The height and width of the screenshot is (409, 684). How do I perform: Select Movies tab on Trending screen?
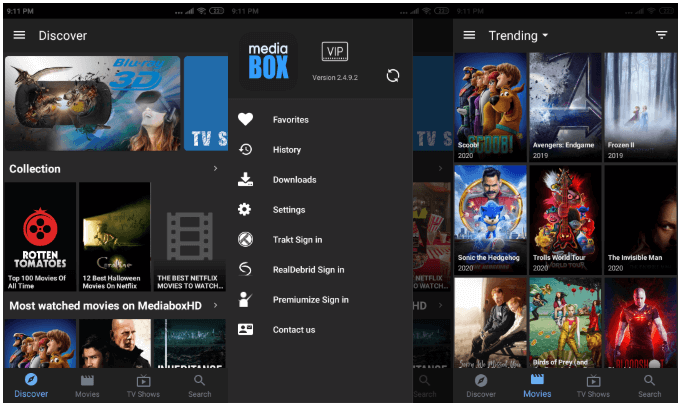tap(539, 387)
